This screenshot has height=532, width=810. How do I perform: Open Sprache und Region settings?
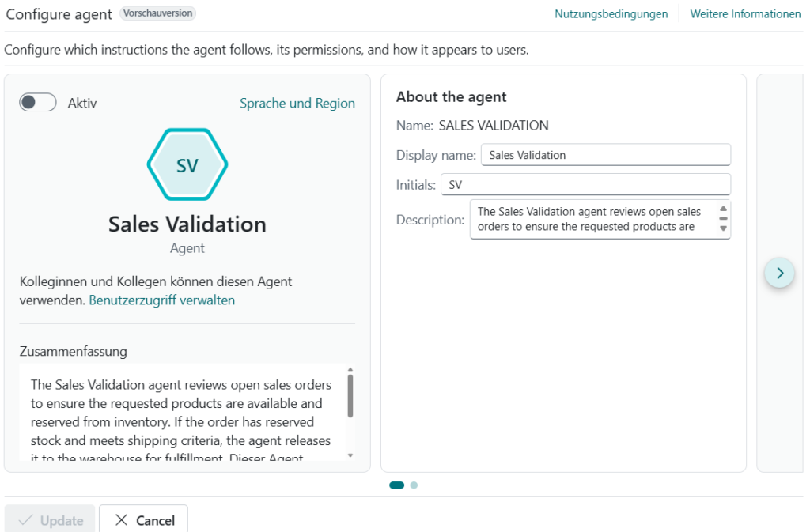pos(297,103)
